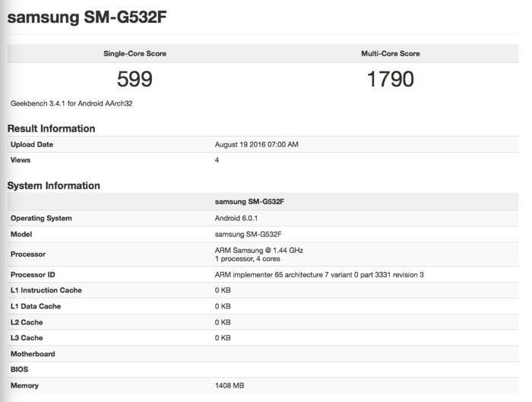Click the L2 Cache '0 KB' value

[223, 322]
